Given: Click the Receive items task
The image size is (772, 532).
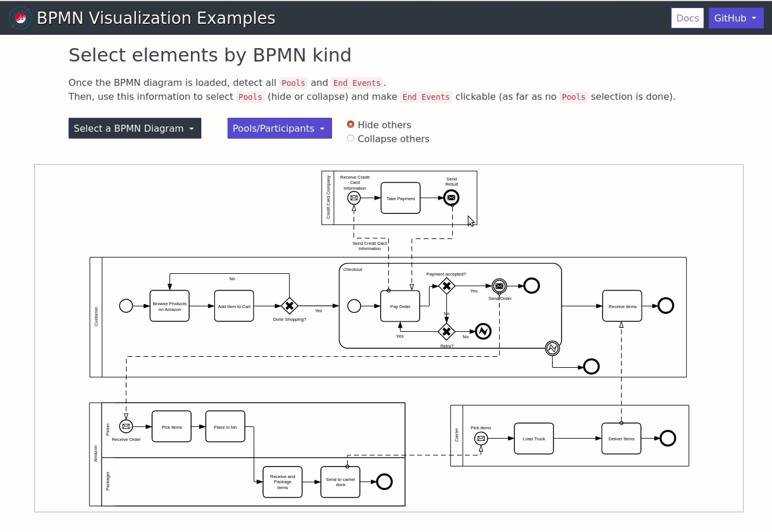Looking at the screenshot, I should point(622,306).
